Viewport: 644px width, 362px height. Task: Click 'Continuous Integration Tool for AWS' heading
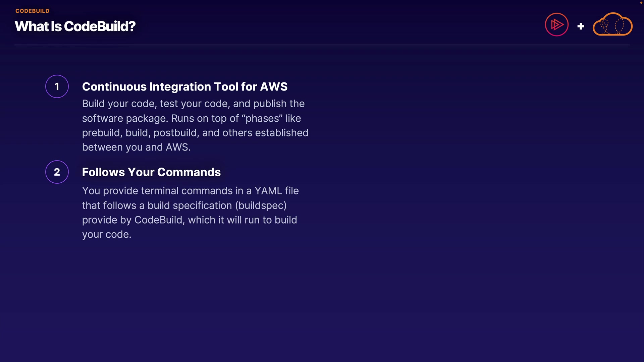point(184,86)
